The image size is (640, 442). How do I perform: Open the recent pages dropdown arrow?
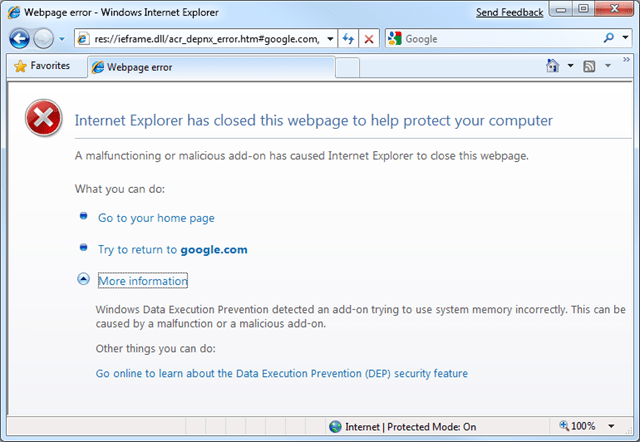62,39
